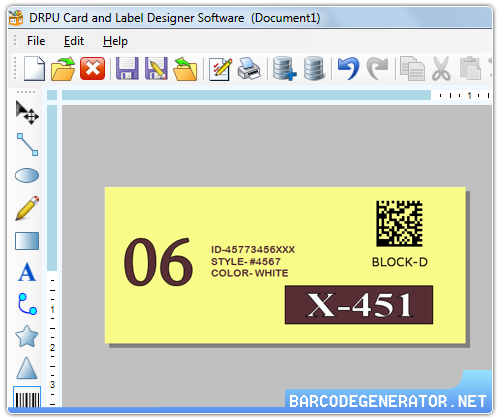Select the Ellipse tool

(x=27, y=176)
